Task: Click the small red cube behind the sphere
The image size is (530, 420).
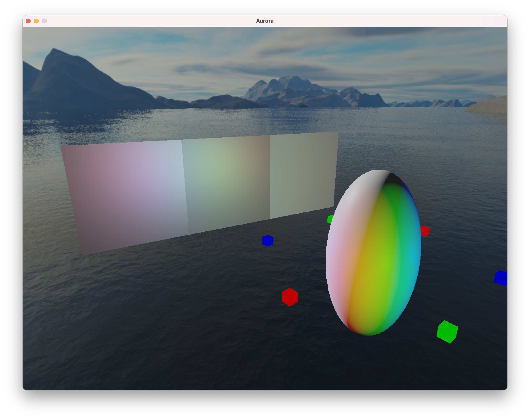Action: [425, 231]
